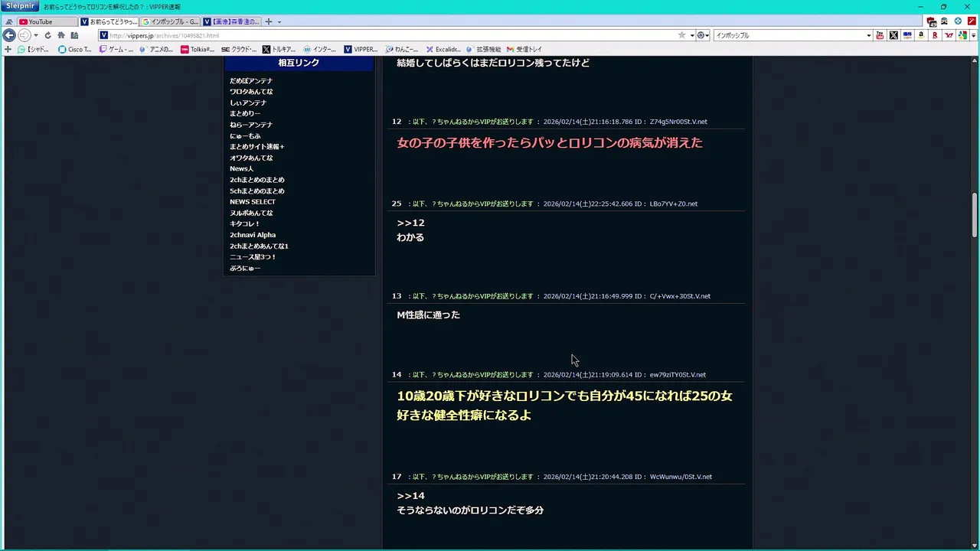Open the Sleipnir application menu
Screen dimensions: 980x551
pos(20,6)
